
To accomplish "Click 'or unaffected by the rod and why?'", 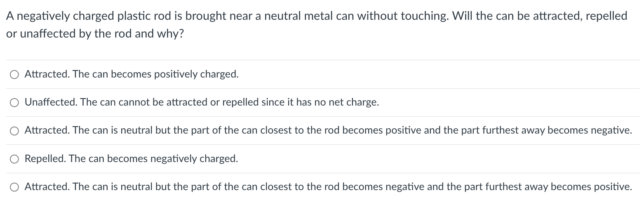I will pyautogui.click(x=95, y=34).
